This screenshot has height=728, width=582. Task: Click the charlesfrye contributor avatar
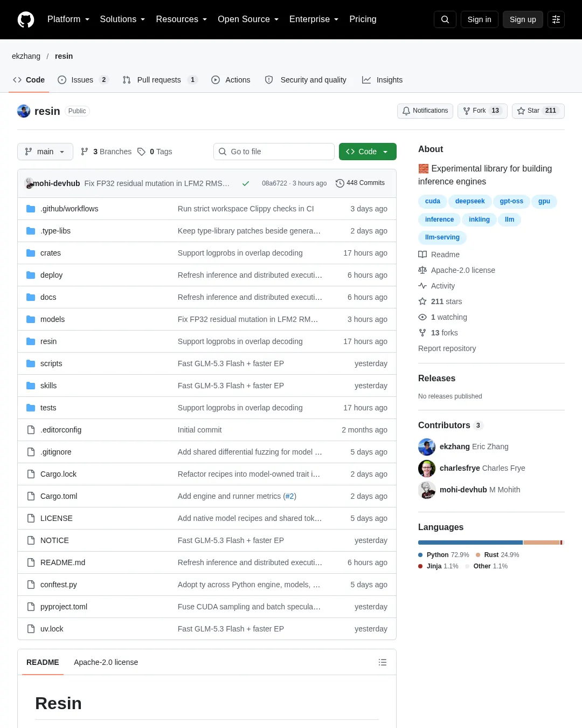tap(427, 468)
